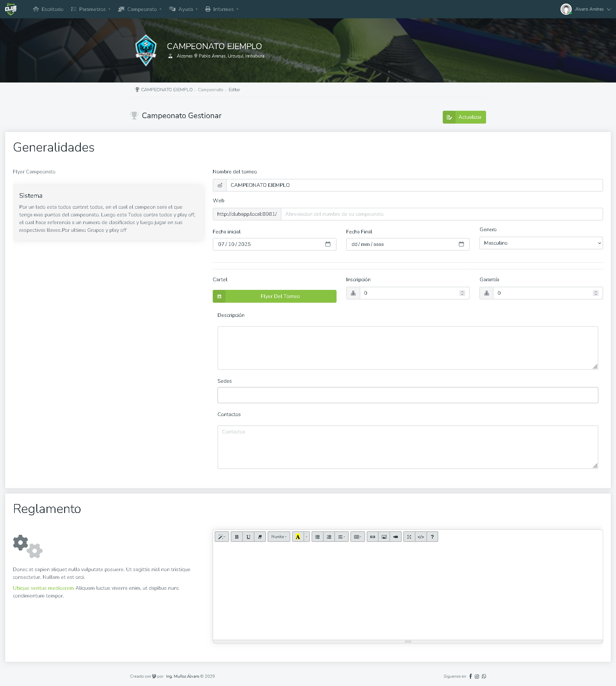This screenshot has width=616, height=686.
Task: Open the Fecha inicial calendar picker icon
Action: pos(328,244)
